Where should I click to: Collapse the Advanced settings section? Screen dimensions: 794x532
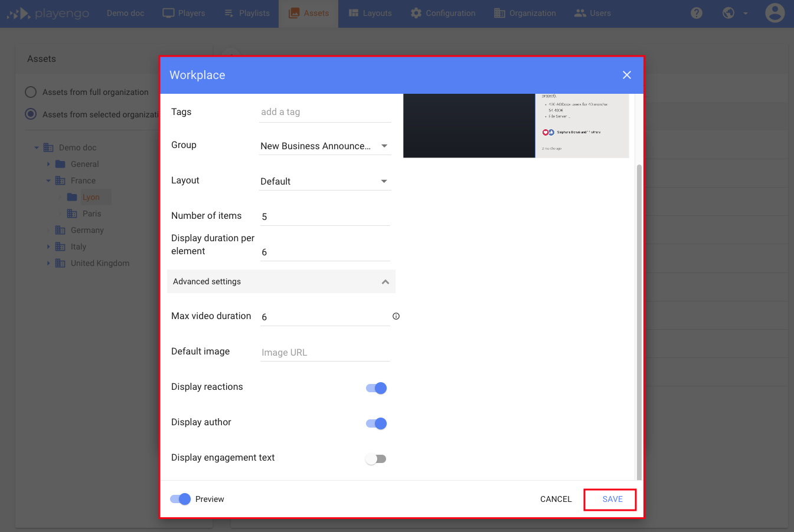coord(281,281)
